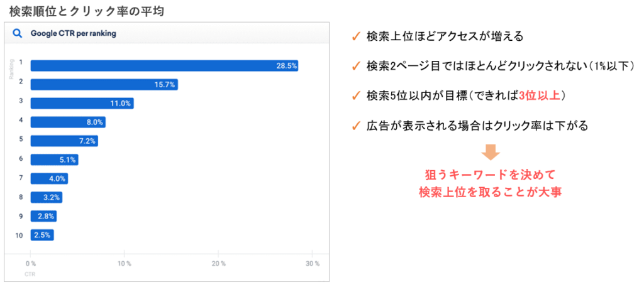Select the 28.5% bar for ranking 1
This screenshot has height=287, width=644.
164,65
